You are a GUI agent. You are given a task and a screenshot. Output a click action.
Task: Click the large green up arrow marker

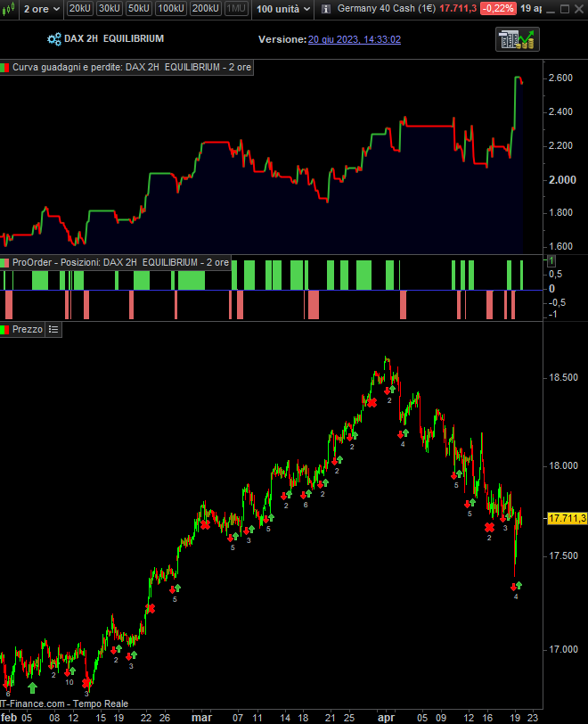(32, 688)
